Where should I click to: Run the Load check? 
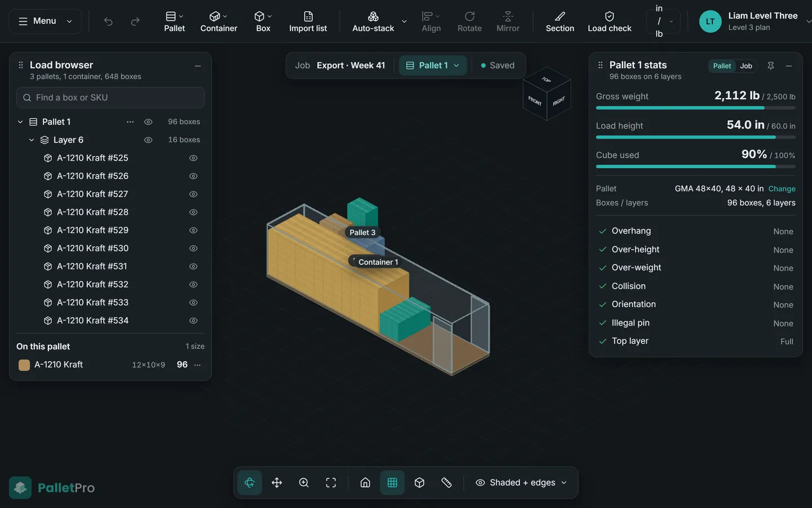click(610, 21)
